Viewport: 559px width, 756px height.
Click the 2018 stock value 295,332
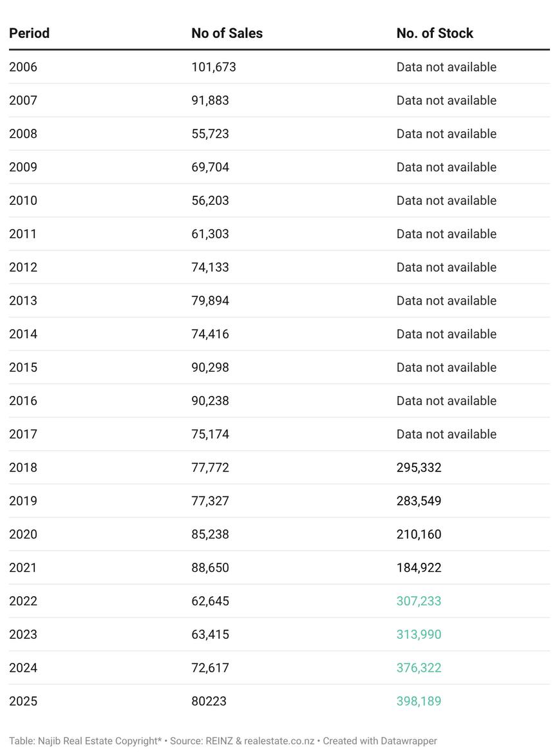[419, 468]
